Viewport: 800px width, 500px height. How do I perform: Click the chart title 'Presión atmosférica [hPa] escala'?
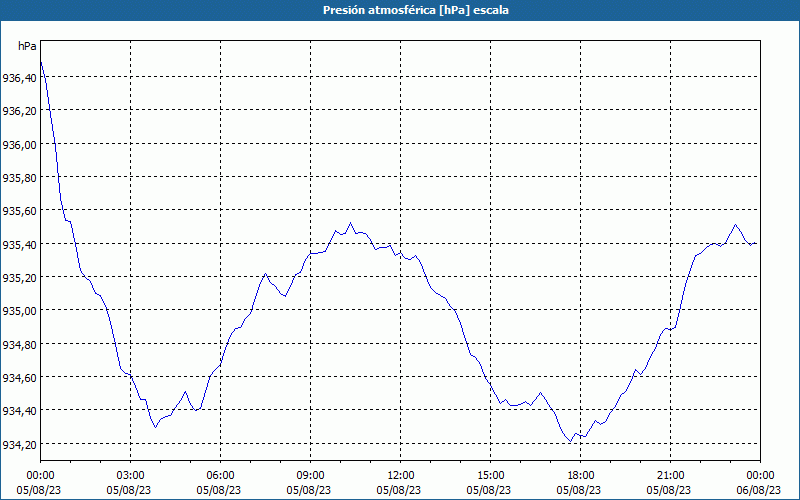pos(416,10)
